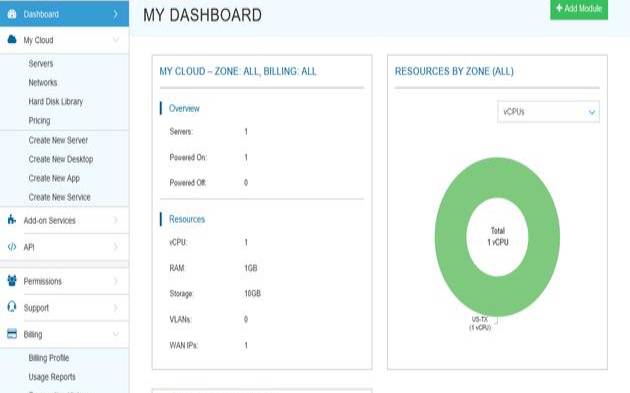Click Create New App link

(54, 178)
